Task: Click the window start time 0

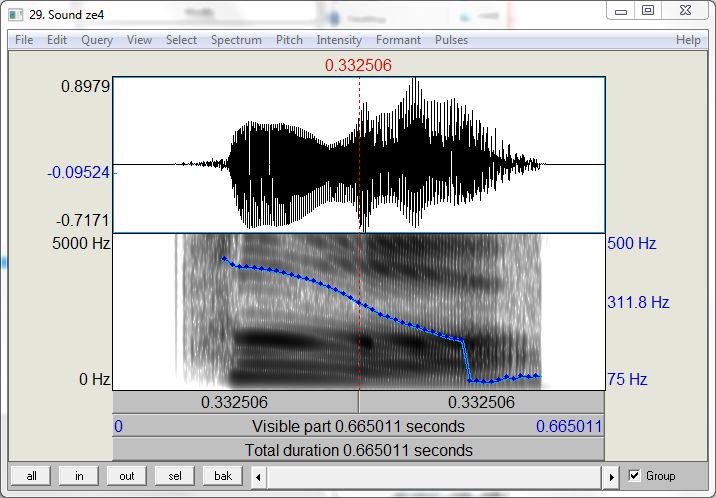Action: pyautogui.click(x=118, y=426)
